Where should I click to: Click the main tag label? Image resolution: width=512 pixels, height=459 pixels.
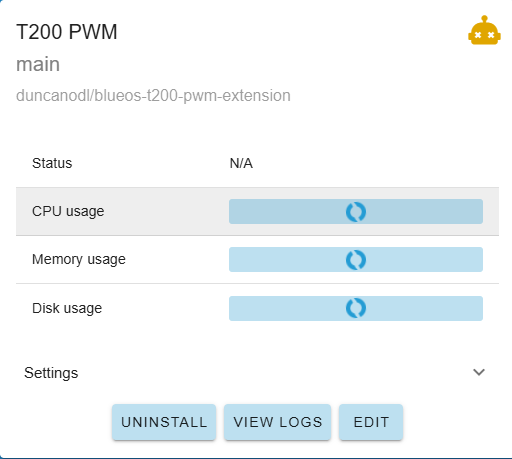(38, 64)
